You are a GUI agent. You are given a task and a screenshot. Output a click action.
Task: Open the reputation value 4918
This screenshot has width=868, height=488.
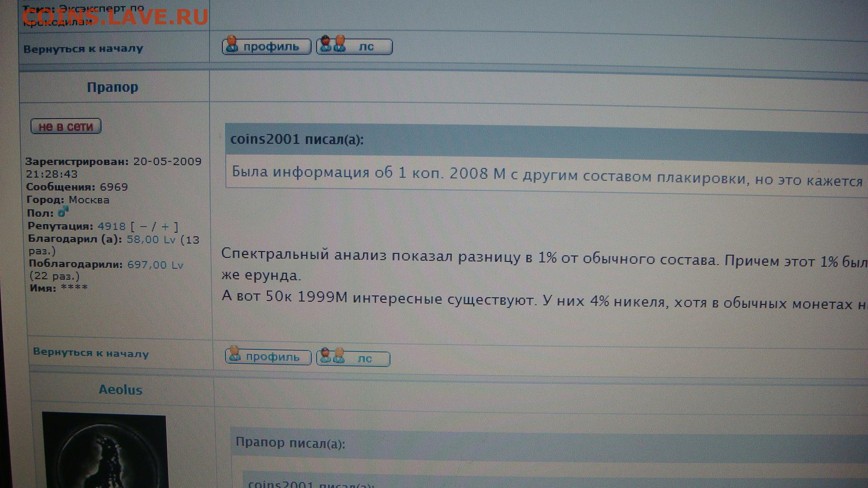111,226
